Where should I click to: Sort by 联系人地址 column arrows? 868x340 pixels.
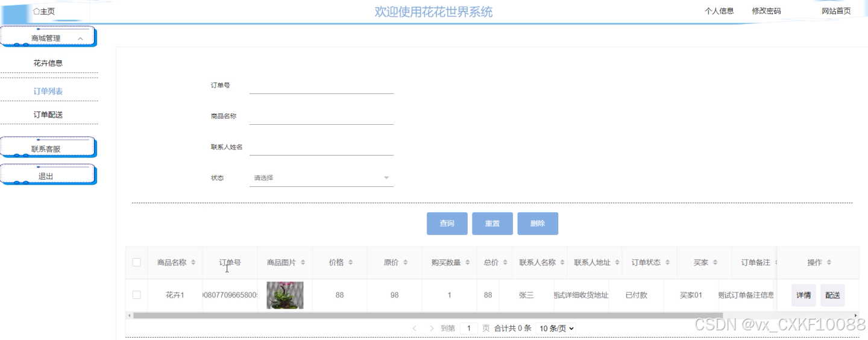(x=617, y=262)
